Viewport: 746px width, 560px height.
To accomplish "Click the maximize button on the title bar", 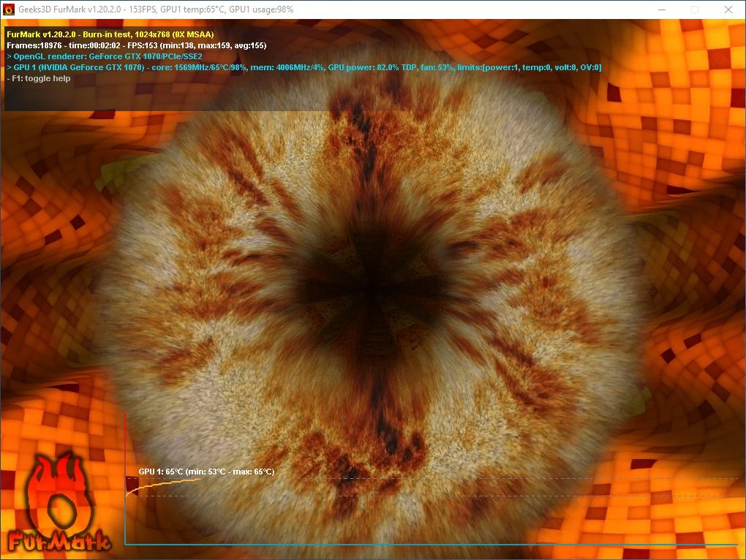I will coord(693,10).
